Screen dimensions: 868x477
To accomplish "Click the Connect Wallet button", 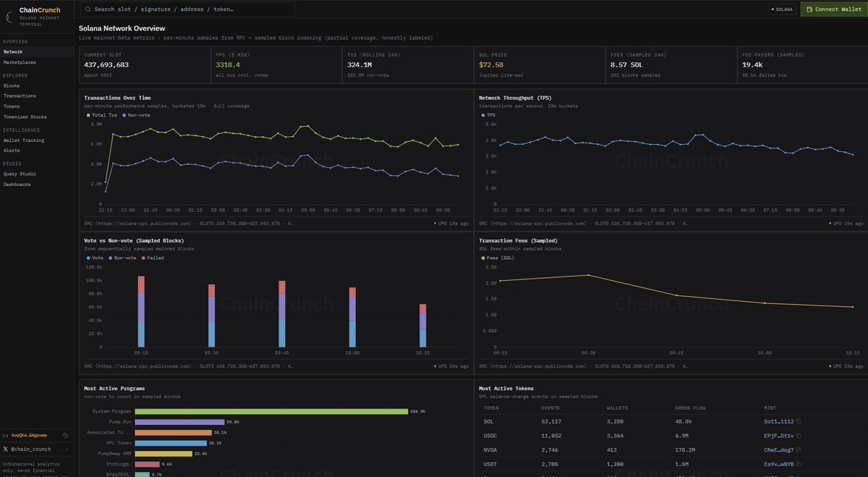I will point(833,9).
